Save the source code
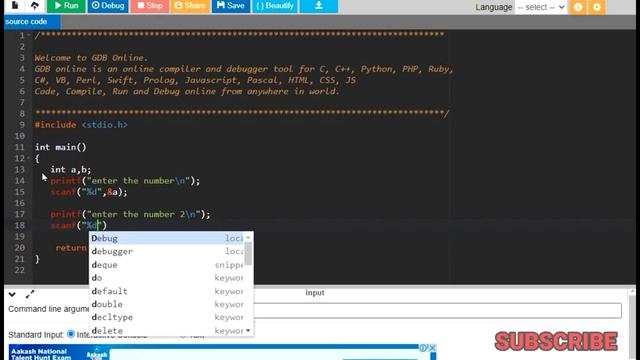Viewport: 640px width, 360px height. [x=231, y=6]
